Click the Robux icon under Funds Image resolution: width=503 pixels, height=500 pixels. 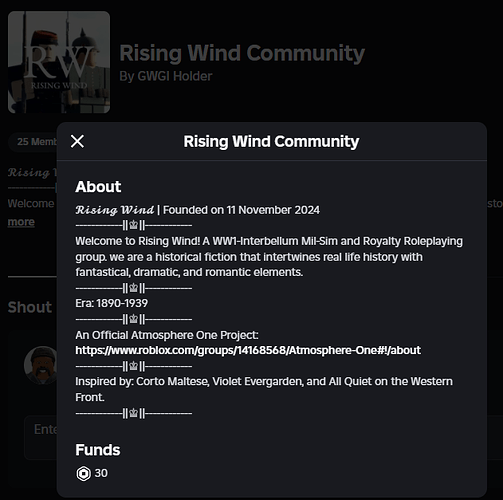coord(83,474)
